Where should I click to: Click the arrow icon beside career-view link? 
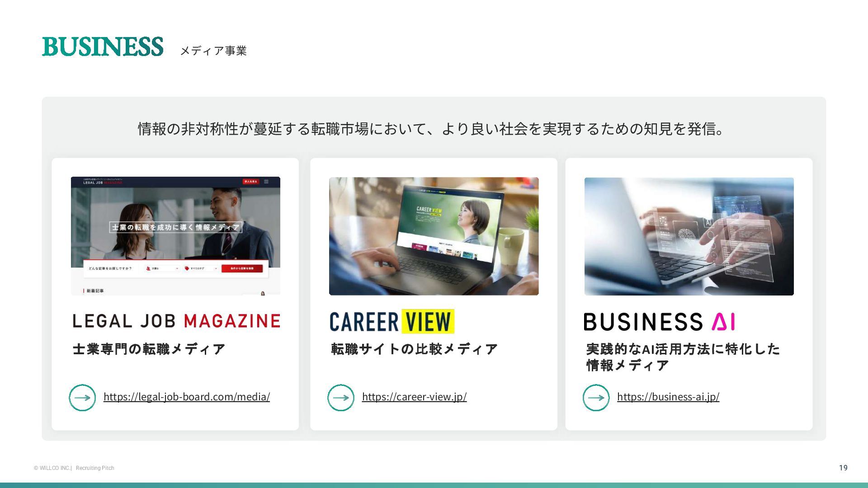pos(341,398)
